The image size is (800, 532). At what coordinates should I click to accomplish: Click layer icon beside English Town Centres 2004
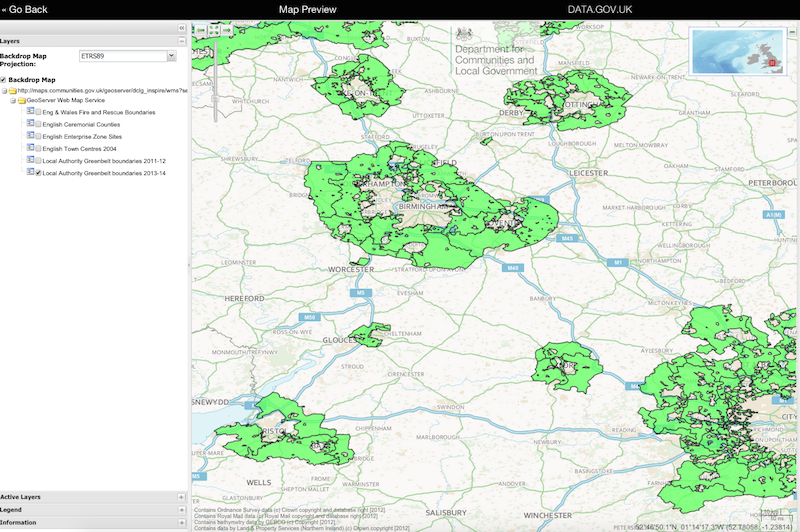coord(31,148)
